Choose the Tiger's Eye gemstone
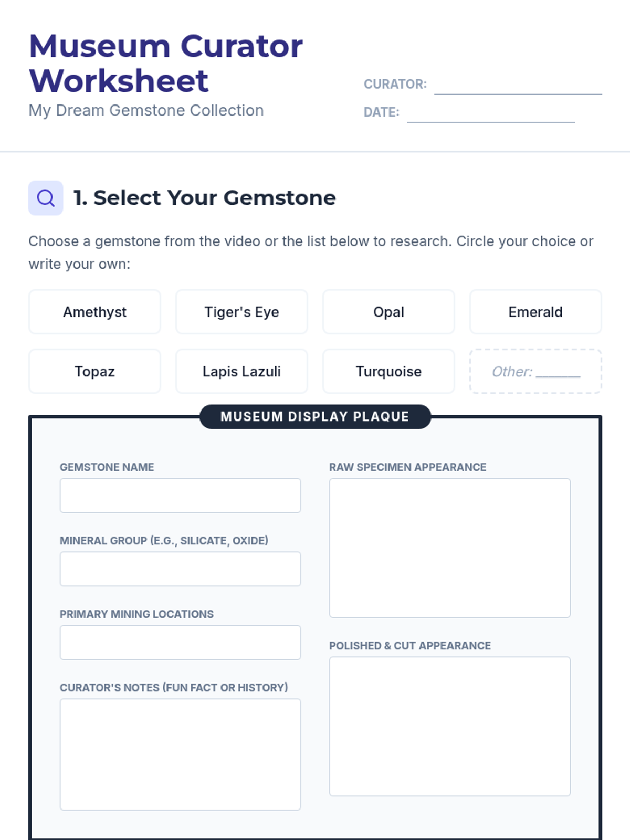 point(241,312)
